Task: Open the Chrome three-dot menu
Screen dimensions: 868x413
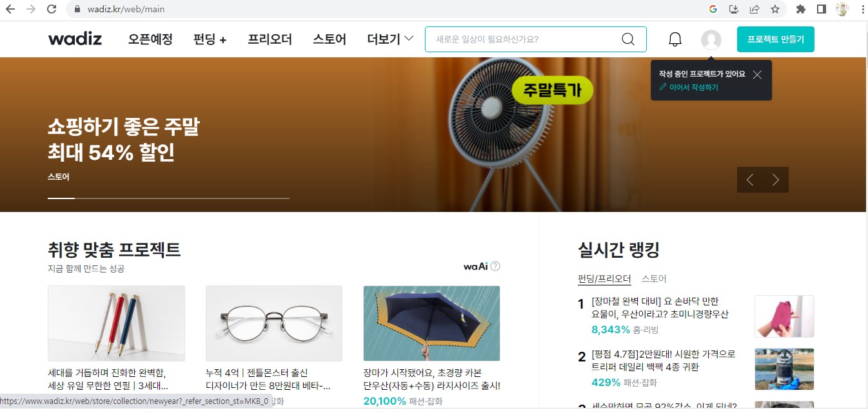Action: (x=863, y=9)
